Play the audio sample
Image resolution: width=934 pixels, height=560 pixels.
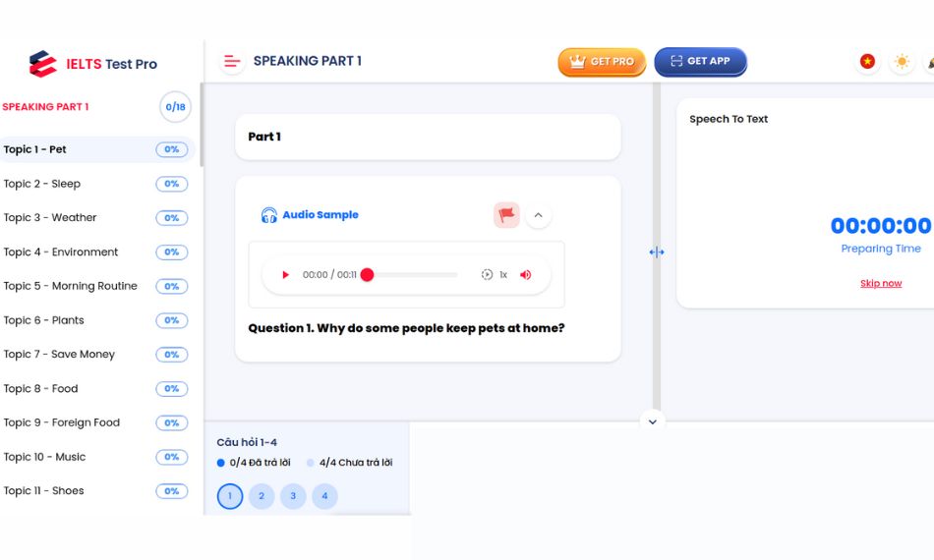[286, 275]
